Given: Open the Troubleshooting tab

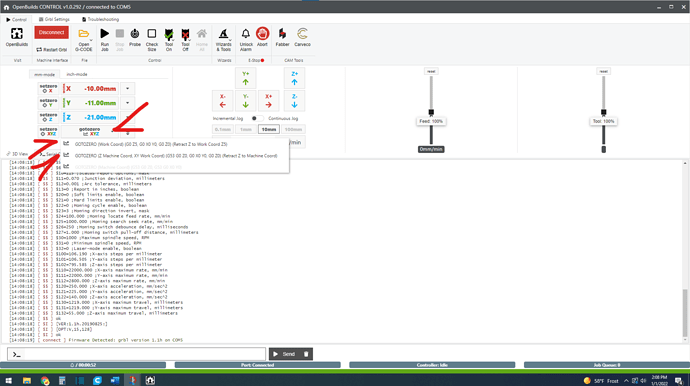Looking at the screenshot, I should [100, 19].
